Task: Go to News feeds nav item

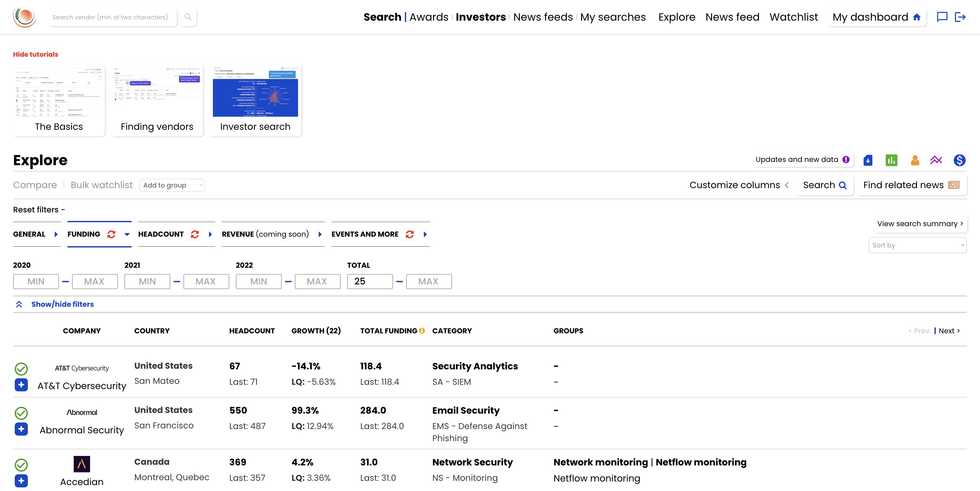Action: pyautogui.click(x=543, y=17)
